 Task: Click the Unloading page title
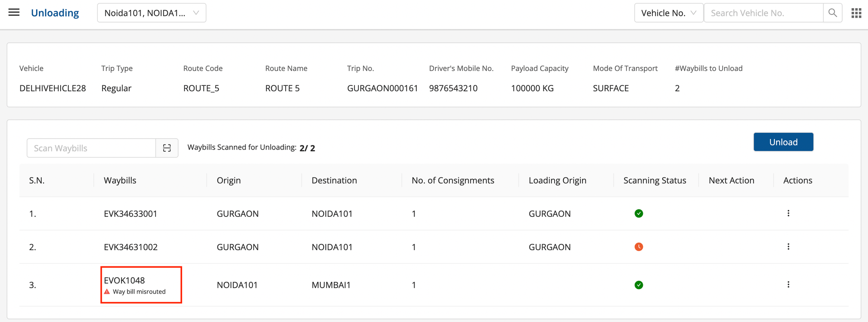[x=55, y=13]
